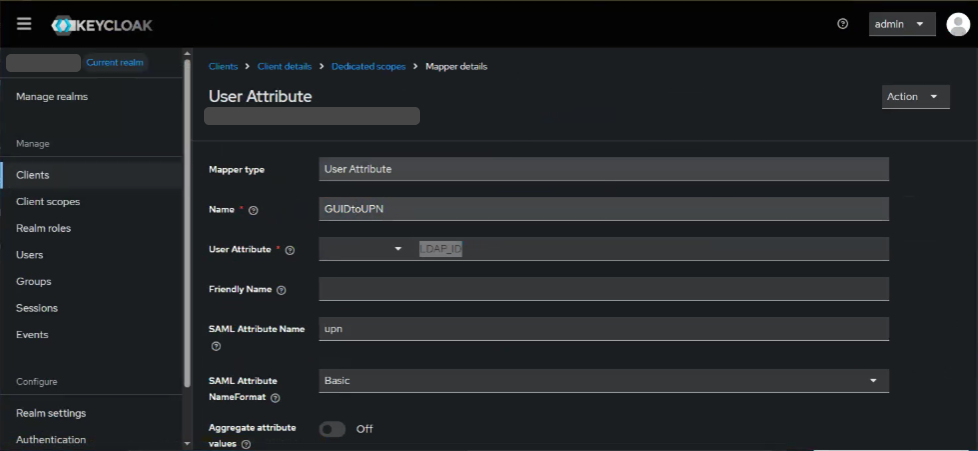Show help for SAML Attribute Name
Screen dimensions: 978x451
[215, 346]
